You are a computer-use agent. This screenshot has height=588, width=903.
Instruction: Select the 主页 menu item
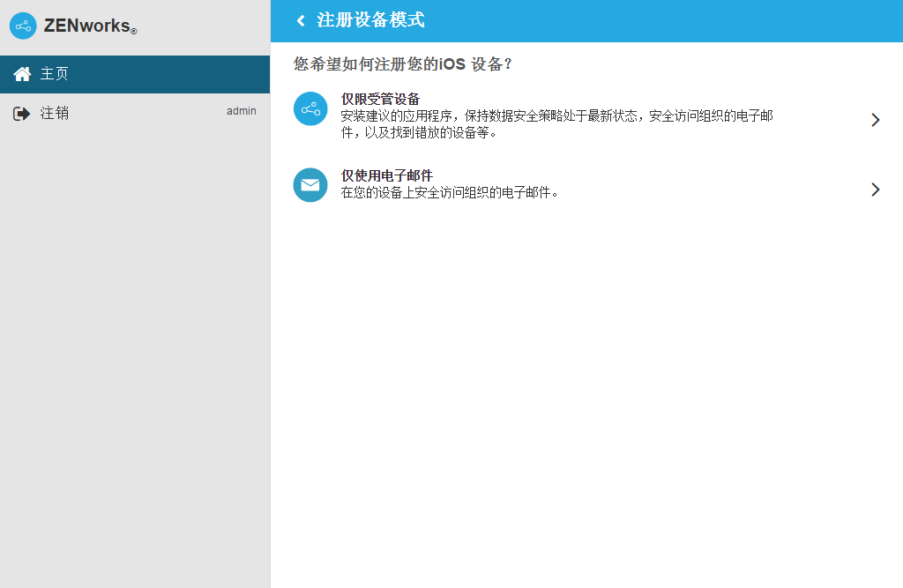(135, 74)
